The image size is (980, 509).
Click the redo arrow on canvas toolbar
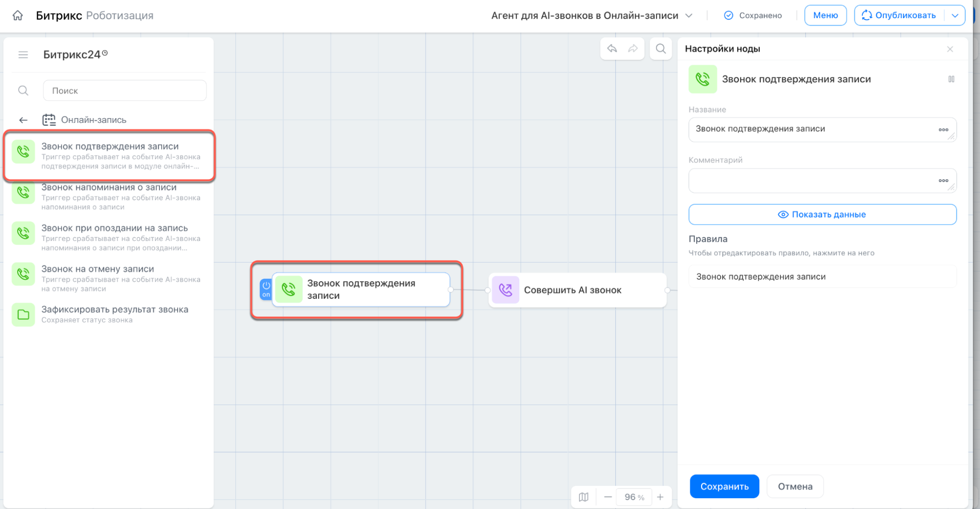(x=633, y=48)
